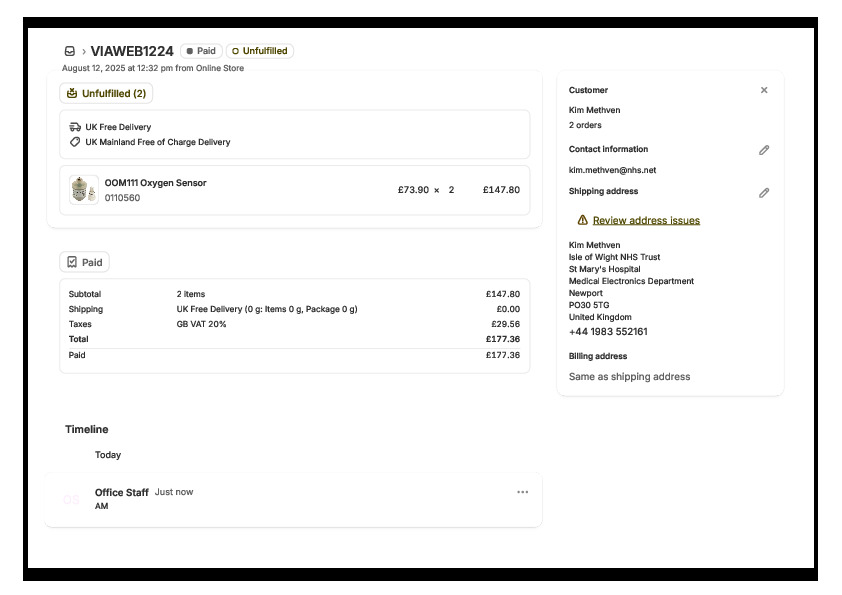
Task: Click the kim.methven@nhs.net email address
Action: [x=612, y=170]
